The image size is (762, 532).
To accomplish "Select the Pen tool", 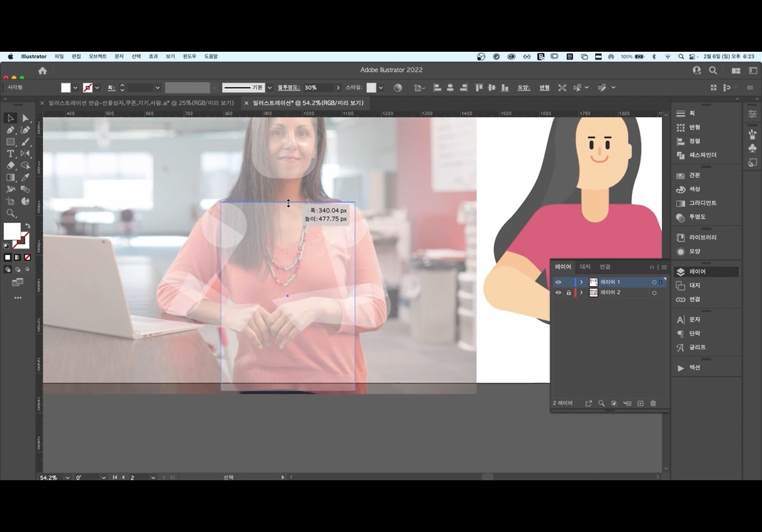I will 11,130.
